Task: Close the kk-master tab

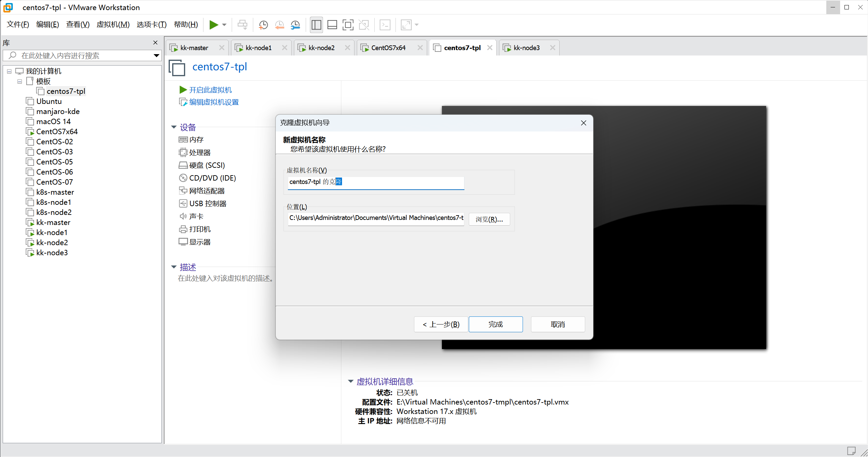Action: coord(221,48)
